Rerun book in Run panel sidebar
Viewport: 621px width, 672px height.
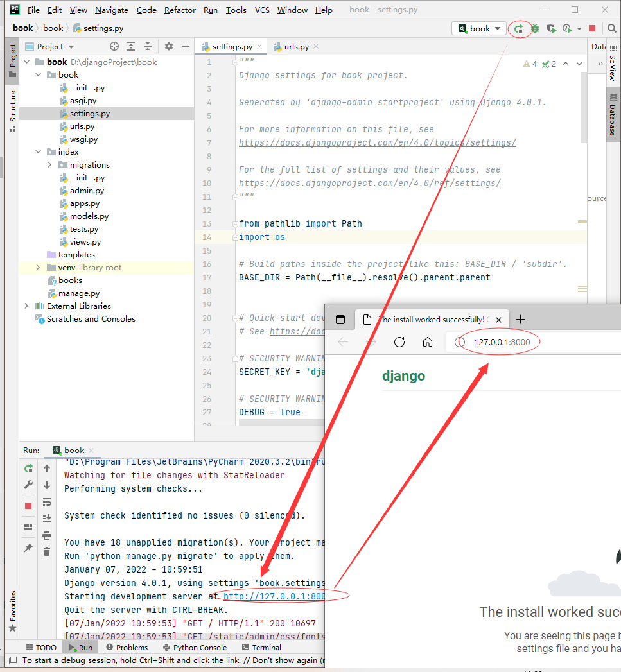click(28, 469)
